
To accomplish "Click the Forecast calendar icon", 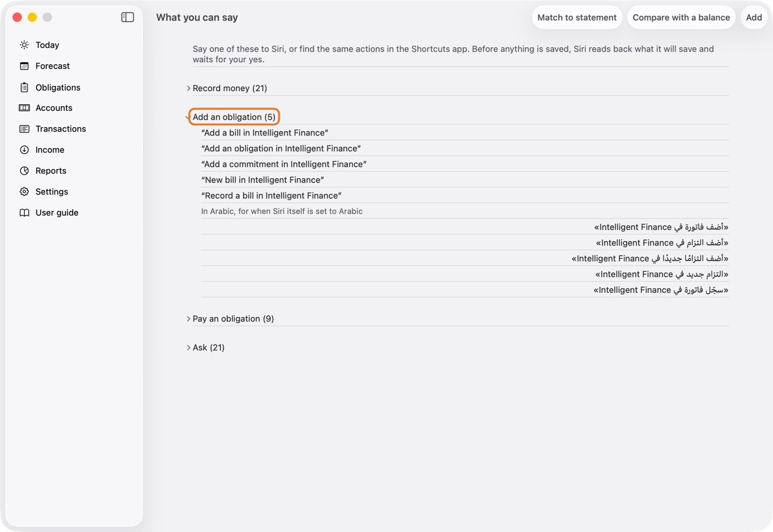I will pyautogui.click(x=24, y=66).
